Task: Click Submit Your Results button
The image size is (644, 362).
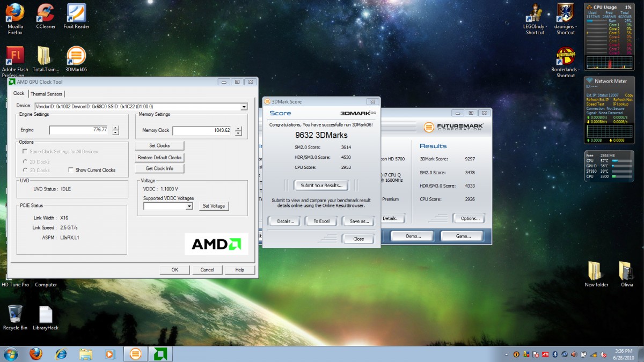Action: (321, 186)
